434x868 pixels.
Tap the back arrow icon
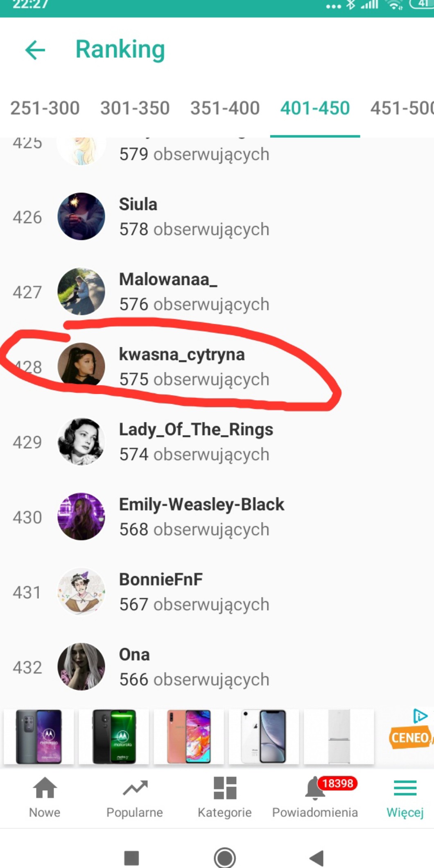point(35,50)
